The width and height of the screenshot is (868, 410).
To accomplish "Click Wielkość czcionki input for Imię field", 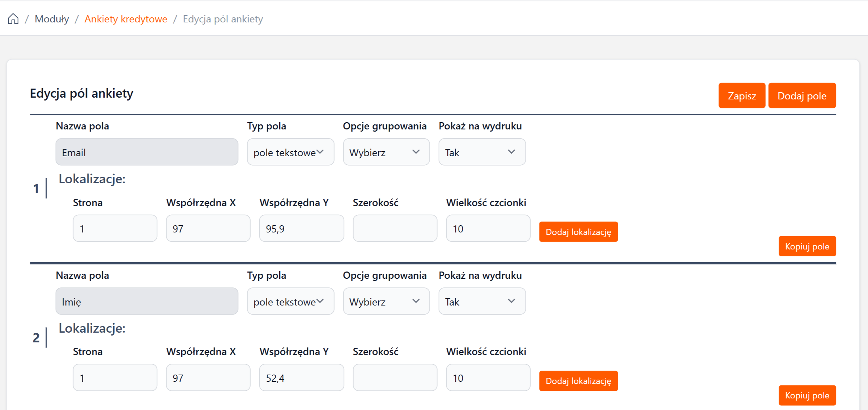I will [x=488, y=378].
